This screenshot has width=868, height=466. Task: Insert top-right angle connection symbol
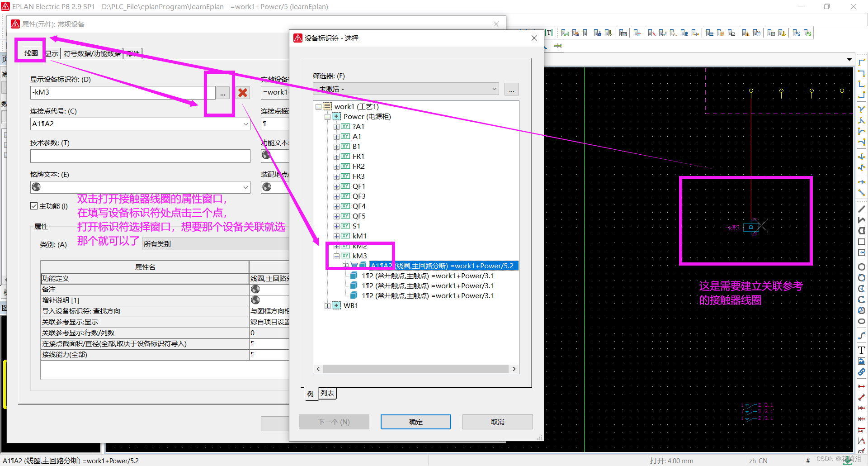[862, 73]
